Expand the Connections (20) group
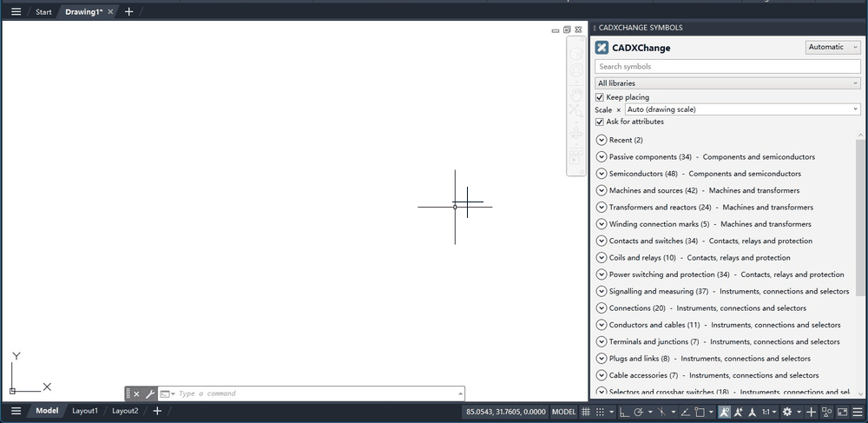The height and width of the screenshot is (423, 868). click(x=602, y=307)
